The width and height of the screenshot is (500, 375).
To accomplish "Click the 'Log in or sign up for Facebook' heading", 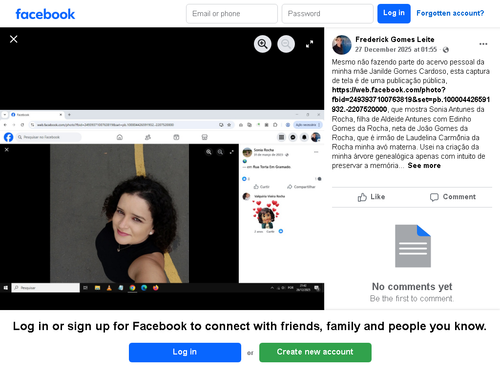I will (x=250, y=326).
